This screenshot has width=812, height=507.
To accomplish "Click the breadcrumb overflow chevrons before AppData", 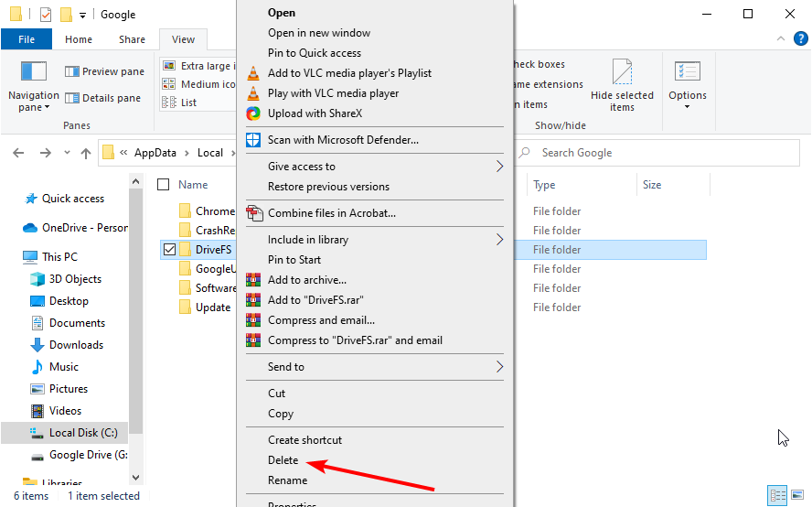I will (x=123, y=153).
